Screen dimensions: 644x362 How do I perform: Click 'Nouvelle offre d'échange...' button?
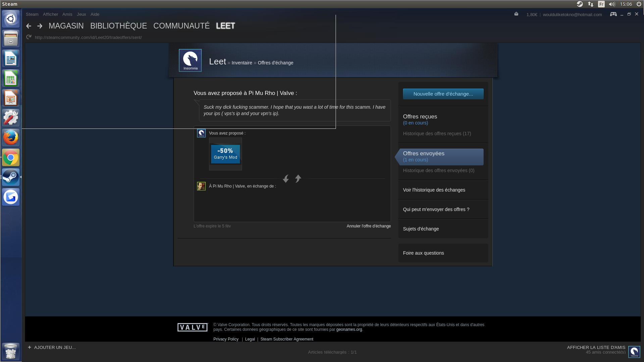tap(443, 94)
